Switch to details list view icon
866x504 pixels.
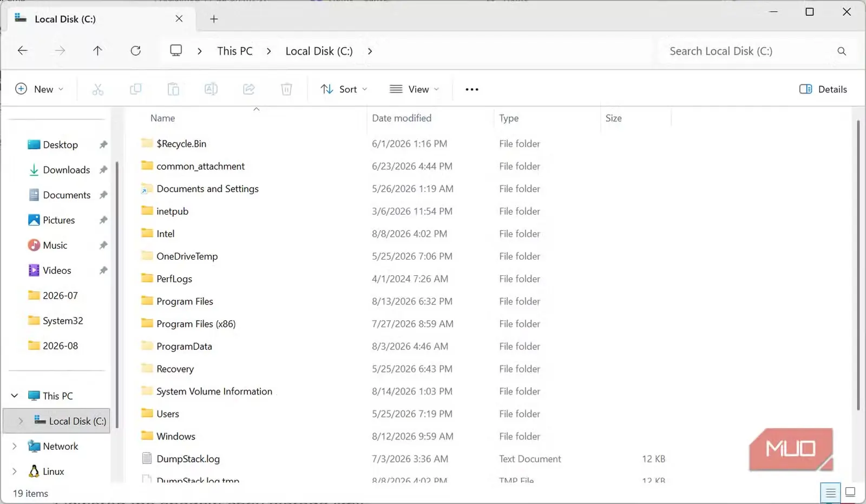coord(830,493)
